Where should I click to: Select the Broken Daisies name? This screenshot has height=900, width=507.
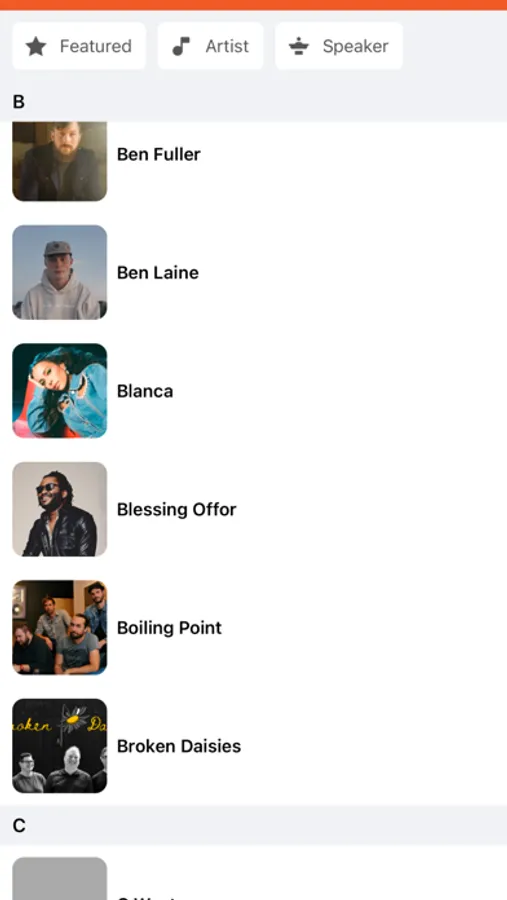179,746
